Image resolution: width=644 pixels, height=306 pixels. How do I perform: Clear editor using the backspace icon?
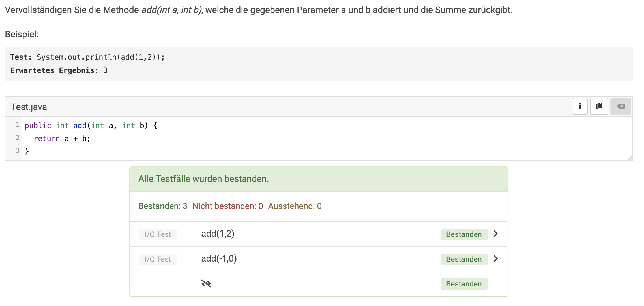tap(621, 106)
